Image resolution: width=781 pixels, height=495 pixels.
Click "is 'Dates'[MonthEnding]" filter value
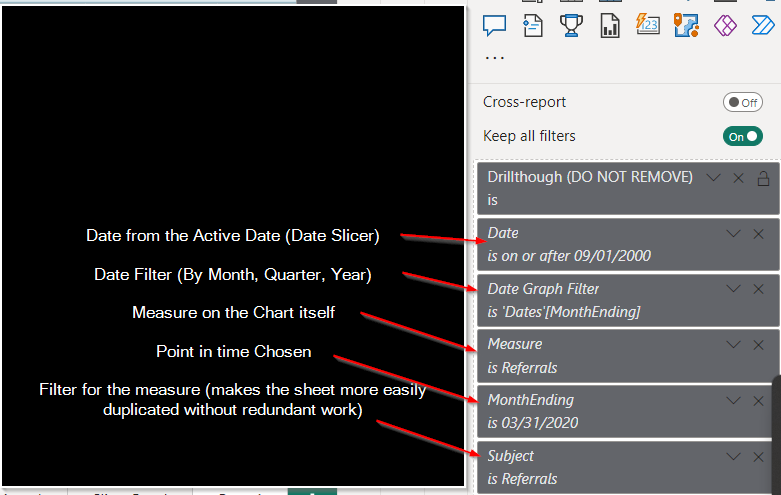pos(564,312)
